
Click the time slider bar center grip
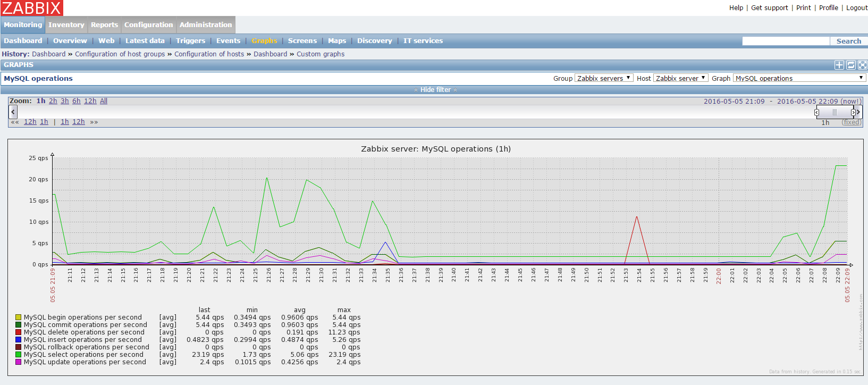[835, 112]
